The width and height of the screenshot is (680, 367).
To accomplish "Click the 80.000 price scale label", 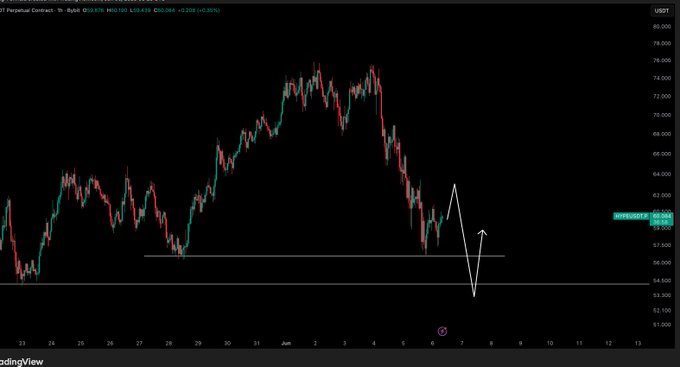I will coord(662,26).
